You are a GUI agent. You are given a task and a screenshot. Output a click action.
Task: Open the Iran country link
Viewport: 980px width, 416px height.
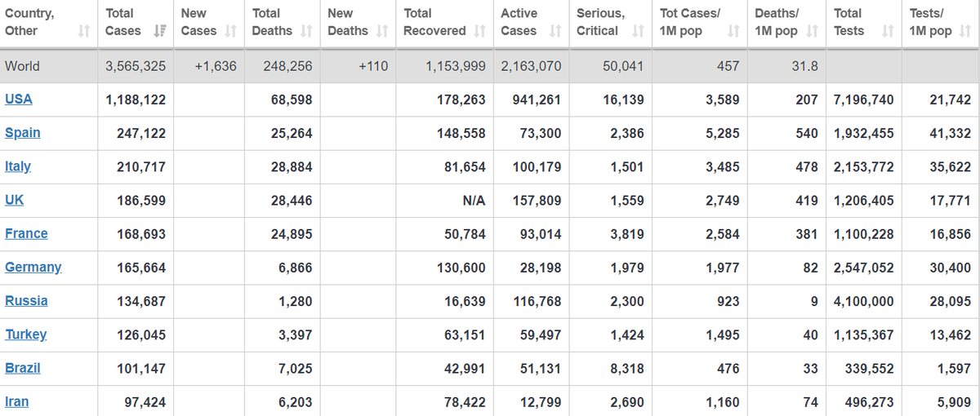click(x=17, y=401)
